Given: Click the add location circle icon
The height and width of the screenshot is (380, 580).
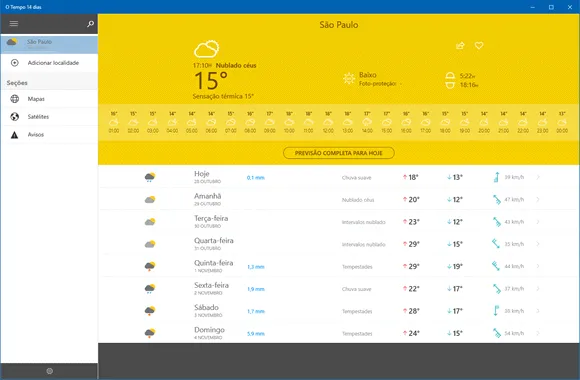Looking at the screenshot, I should click(14, 63).
